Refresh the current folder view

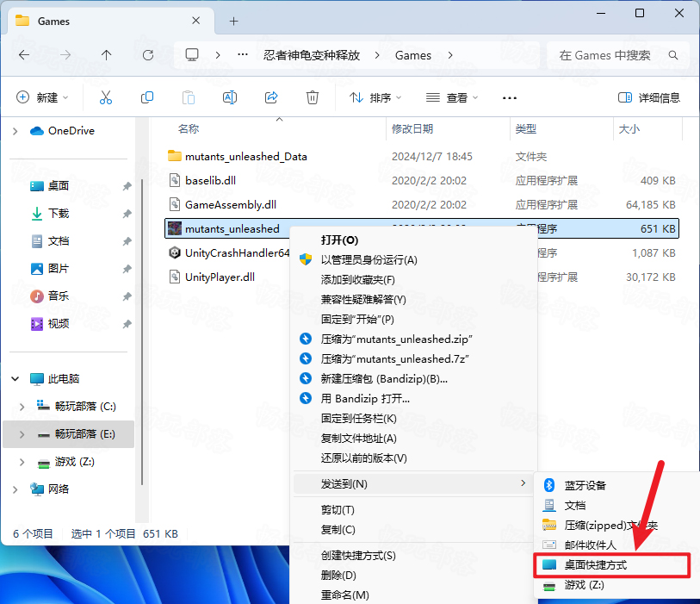click(x=148, y=55)
